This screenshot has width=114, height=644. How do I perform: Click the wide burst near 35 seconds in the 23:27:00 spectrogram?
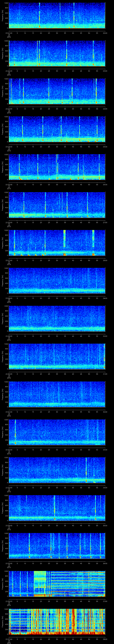65,243
